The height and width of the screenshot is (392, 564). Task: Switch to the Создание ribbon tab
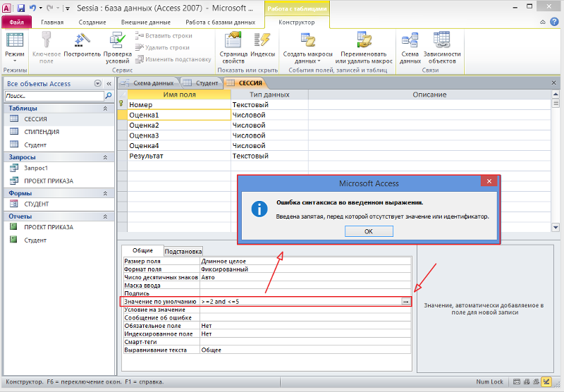click(x=92, y=23)
